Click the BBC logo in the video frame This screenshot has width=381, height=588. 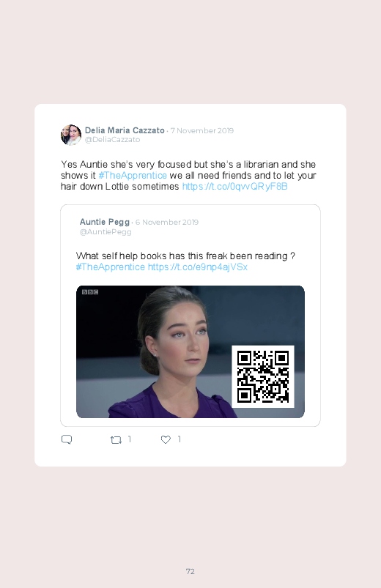pyautogui.click(x=90, y=292)
